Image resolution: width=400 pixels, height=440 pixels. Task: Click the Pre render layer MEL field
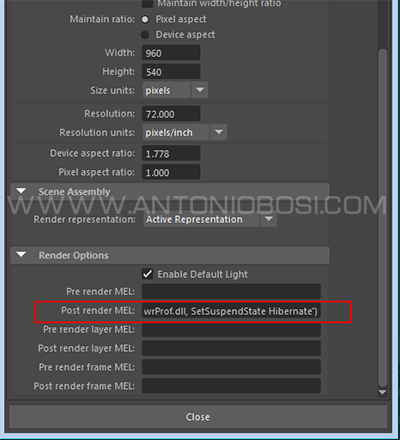[231, 329]
